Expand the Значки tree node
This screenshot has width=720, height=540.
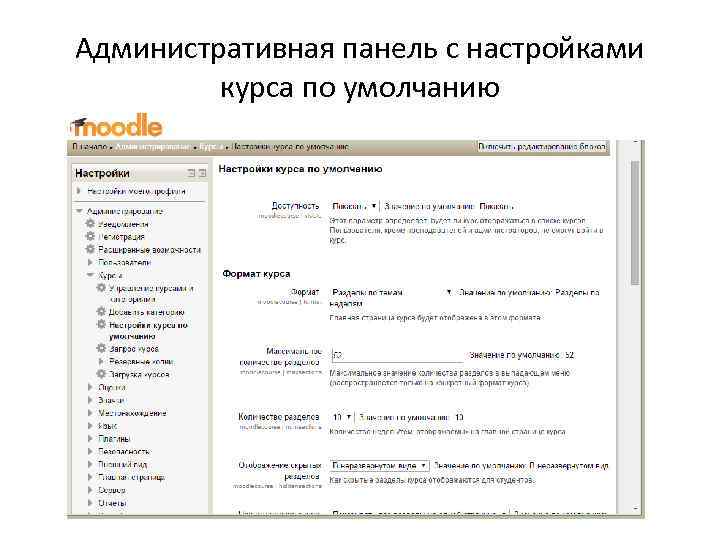point(90,400)
